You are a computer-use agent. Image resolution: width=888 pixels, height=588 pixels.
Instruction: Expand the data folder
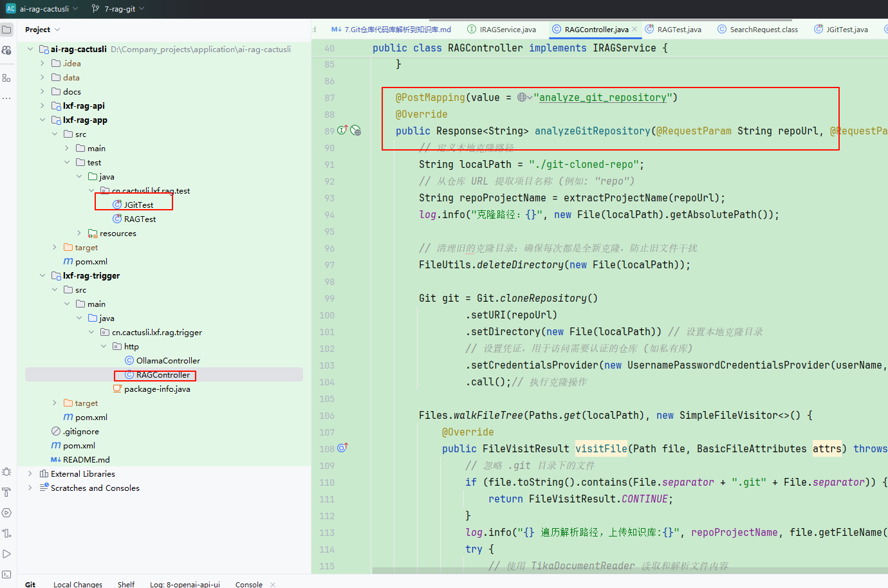[42, 77]
